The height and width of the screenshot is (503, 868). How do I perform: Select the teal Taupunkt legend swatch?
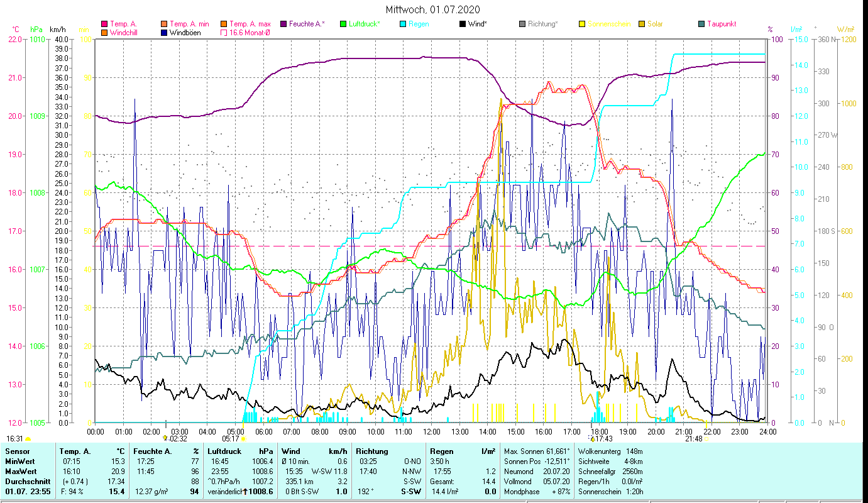click(x=702, y=25)
